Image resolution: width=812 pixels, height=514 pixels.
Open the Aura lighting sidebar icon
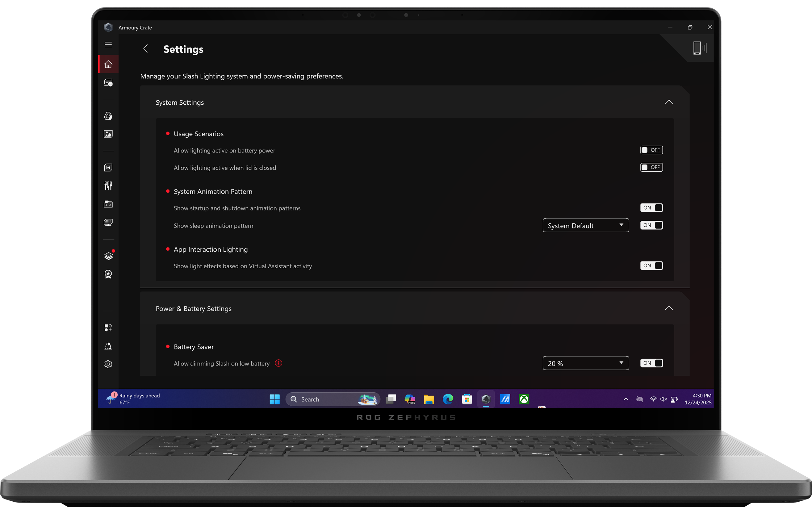pyautogui.click(x=108, y=116)
